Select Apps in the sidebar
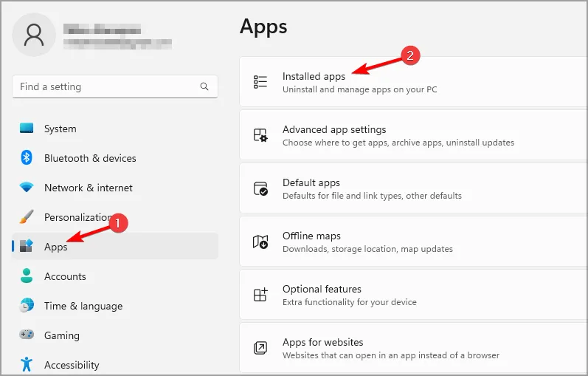This screenshot has height=376, width=588. [115, 247]
